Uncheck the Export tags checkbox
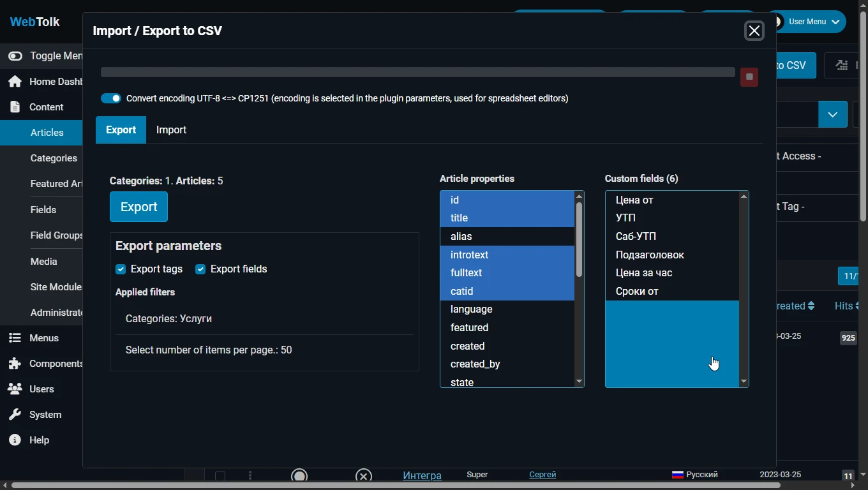The image size is (868, 490). tap(121, 269)
